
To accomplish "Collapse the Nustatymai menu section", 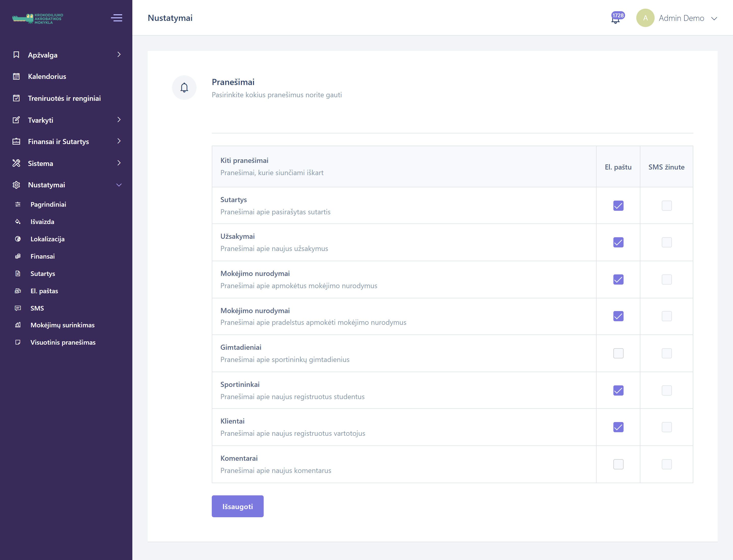I will (x=119, y=185).
